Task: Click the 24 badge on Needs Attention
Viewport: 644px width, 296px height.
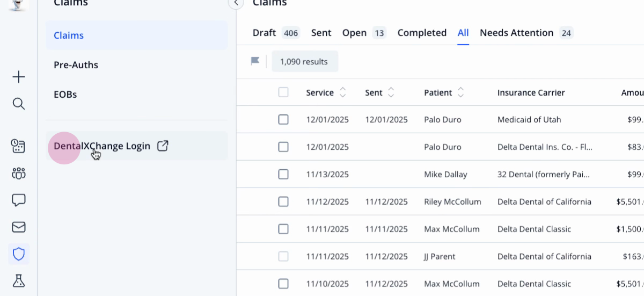Action: tap(566, 33)
